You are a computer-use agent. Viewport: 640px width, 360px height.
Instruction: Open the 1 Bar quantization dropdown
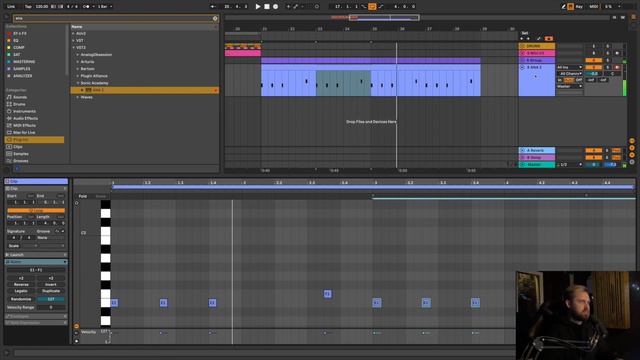tap(105, 7)
